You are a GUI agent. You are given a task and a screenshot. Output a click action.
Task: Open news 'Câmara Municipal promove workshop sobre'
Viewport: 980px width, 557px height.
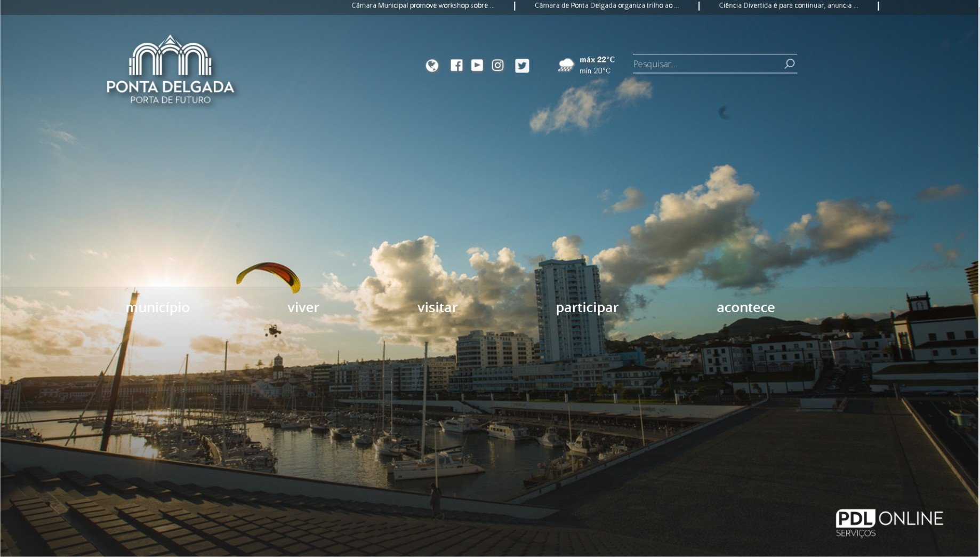point(423,6)
